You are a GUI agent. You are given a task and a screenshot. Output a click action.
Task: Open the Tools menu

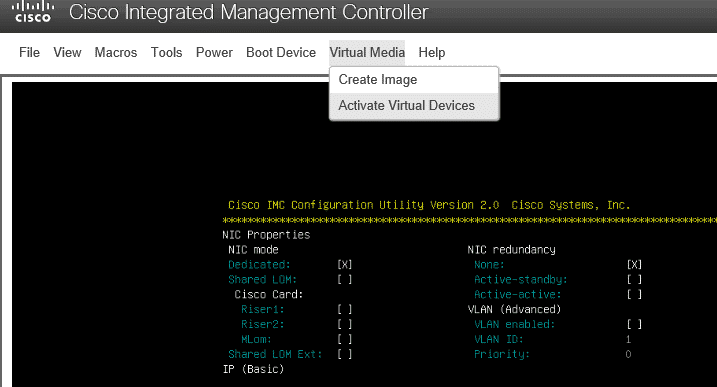tap(166, 53)
